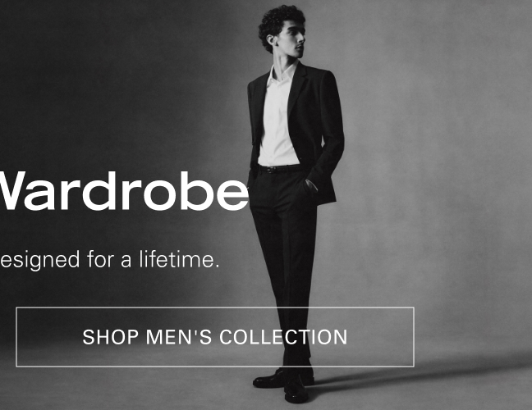Click the word 'lifetime' in the tagline
This screenshot has width=532, height=410.
[x=177, y=259]
